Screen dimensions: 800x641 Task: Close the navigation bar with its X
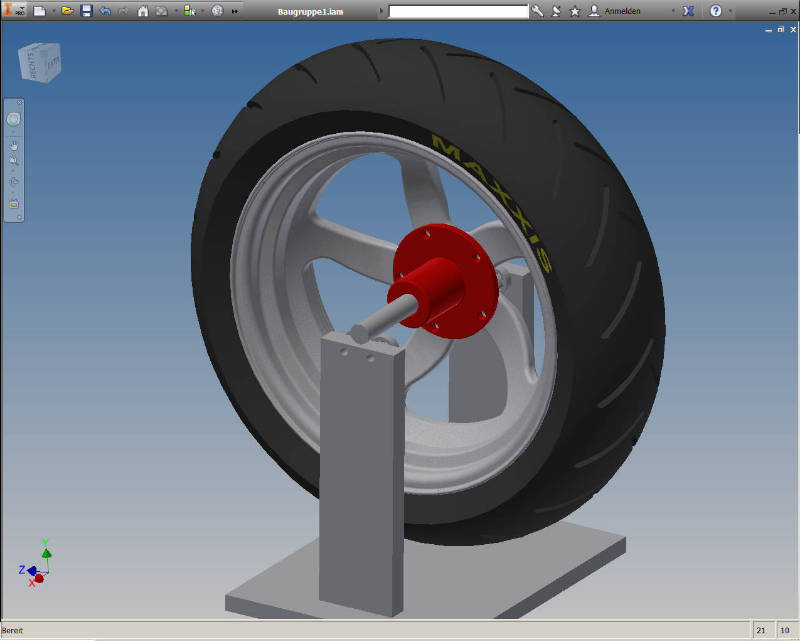point(19,103)
